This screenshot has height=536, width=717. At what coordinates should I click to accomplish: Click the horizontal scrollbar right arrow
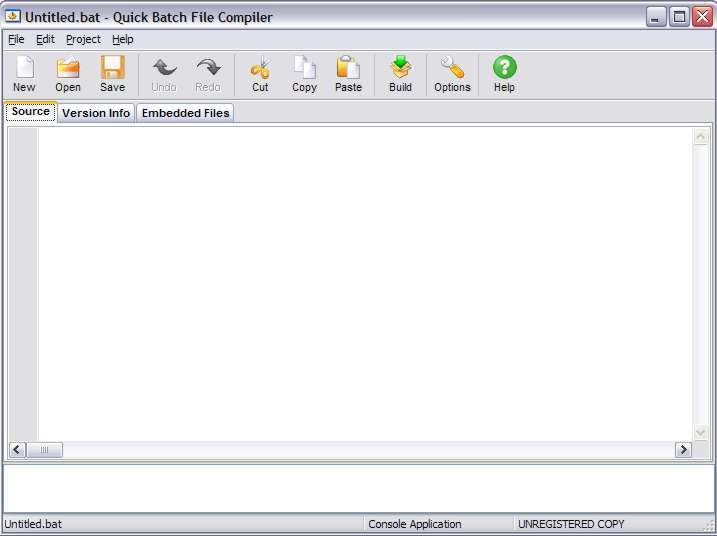click(684, 450)
